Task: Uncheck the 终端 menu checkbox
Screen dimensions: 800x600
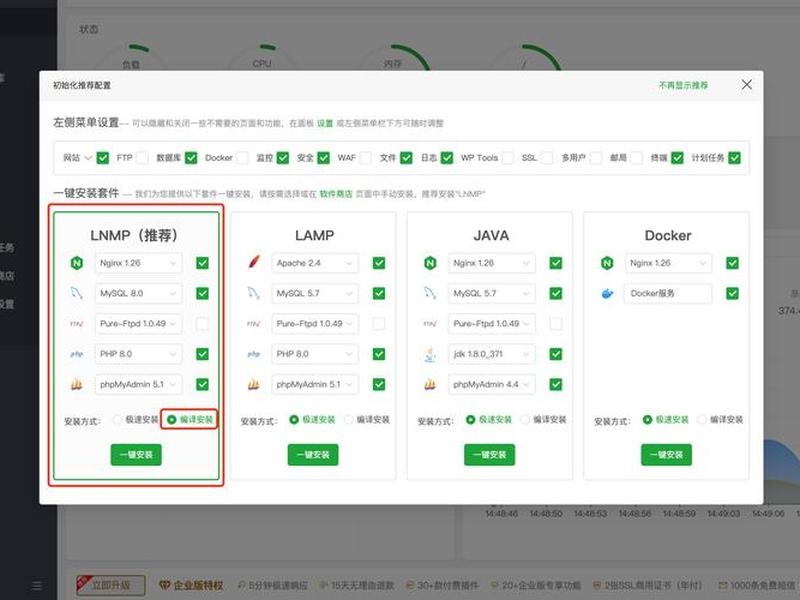Action: click(677, 158)
